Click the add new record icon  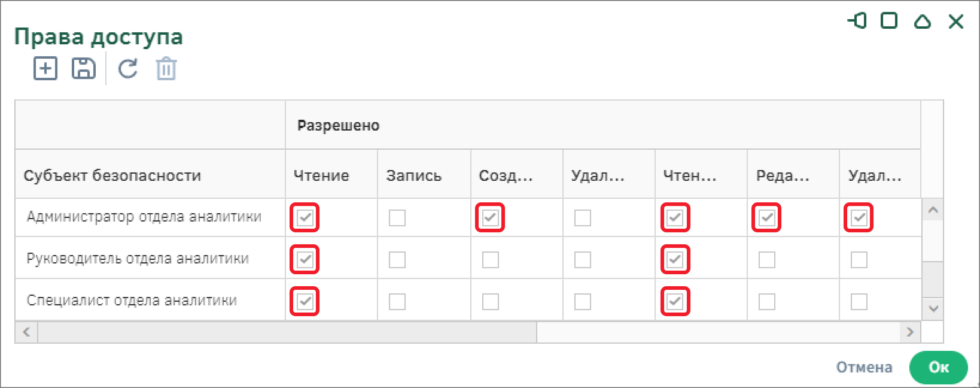[x=45, y=68]
